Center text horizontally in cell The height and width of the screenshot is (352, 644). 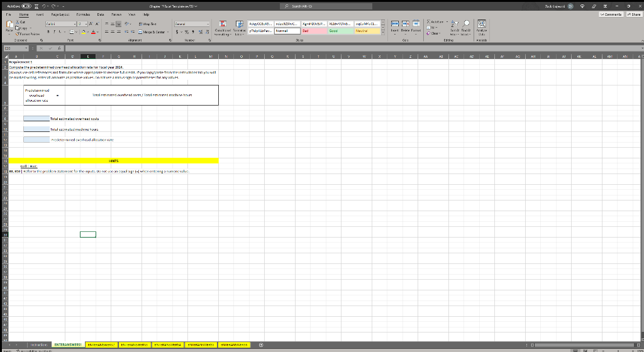[x=113, y=31]
